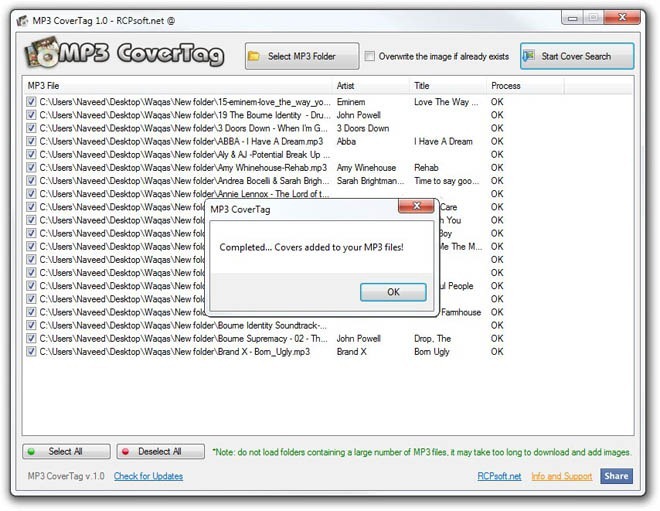Select the title cell 'I Have A Dream'
The height and width of the screenshot is (511, 660).
pyautogui.click(x=443, y=141)
